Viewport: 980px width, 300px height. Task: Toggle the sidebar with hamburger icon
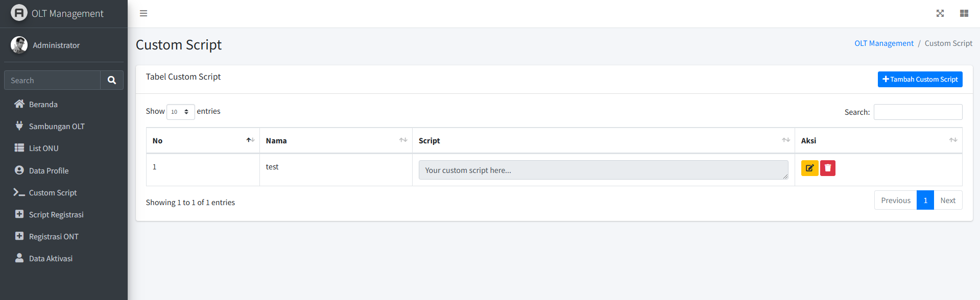tap(144, 13)
